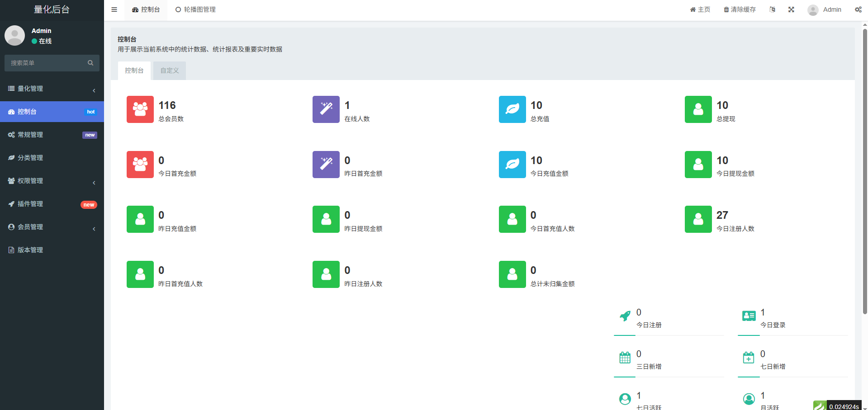Click the blue 今日充值金额 leaf icon
This screenshot has height=410, width=868.
[x=512, y=165]
